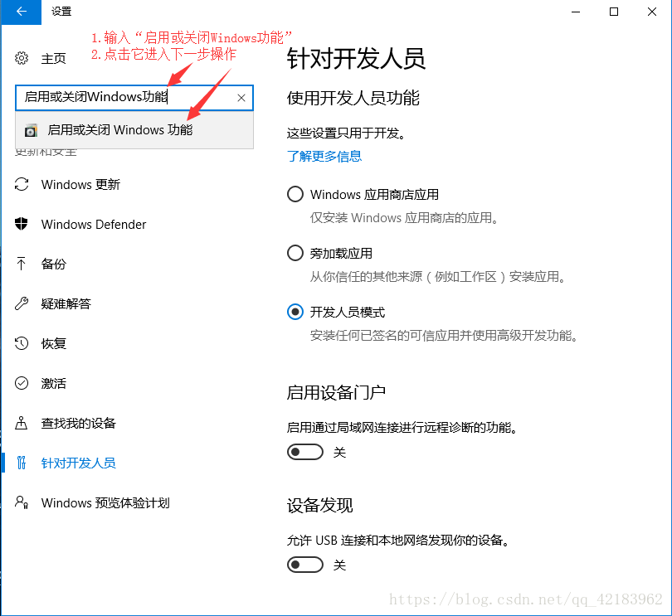The width and height of the screenshot is (672, 616).
Task: Click the 恢复 history clock icon
Action: point(22,343)
